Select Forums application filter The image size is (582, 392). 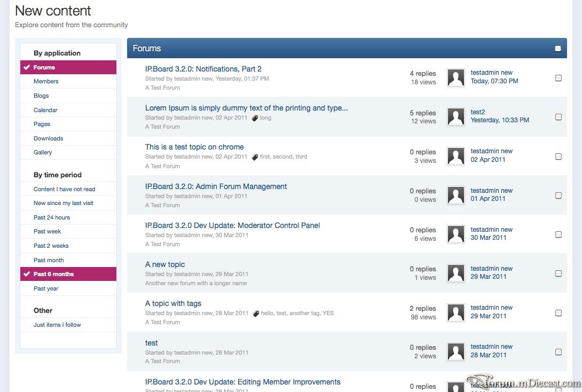coord(68,67)
